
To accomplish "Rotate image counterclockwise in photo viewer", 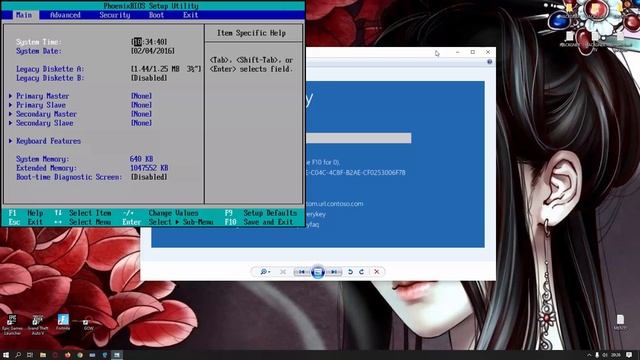I will 350,272.
